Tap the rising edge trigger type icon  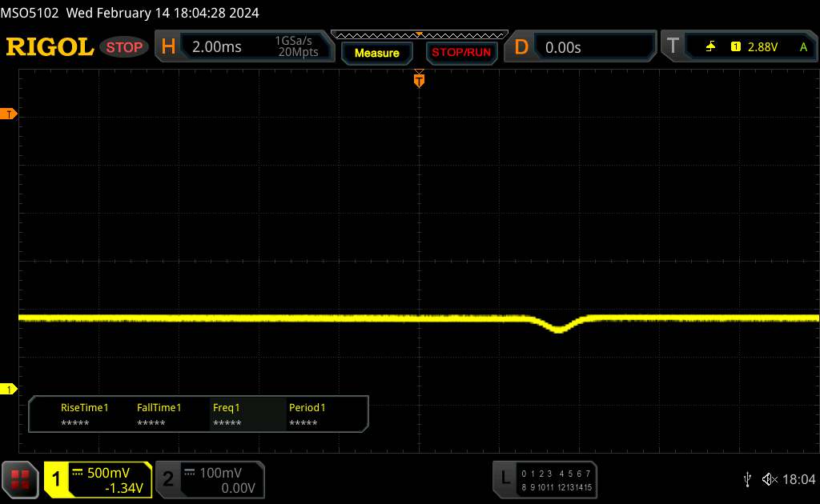tap(710, 47)
